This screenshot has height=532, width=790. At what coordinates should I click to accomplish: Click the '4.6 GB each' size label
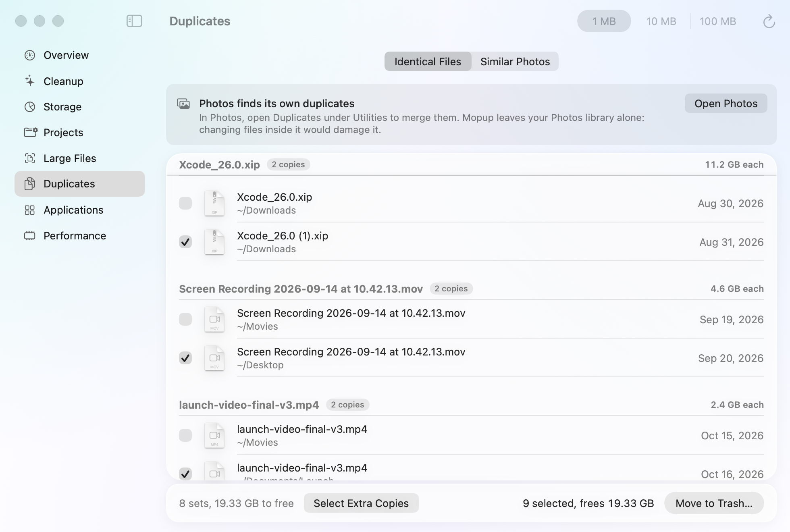pos(737,289)
